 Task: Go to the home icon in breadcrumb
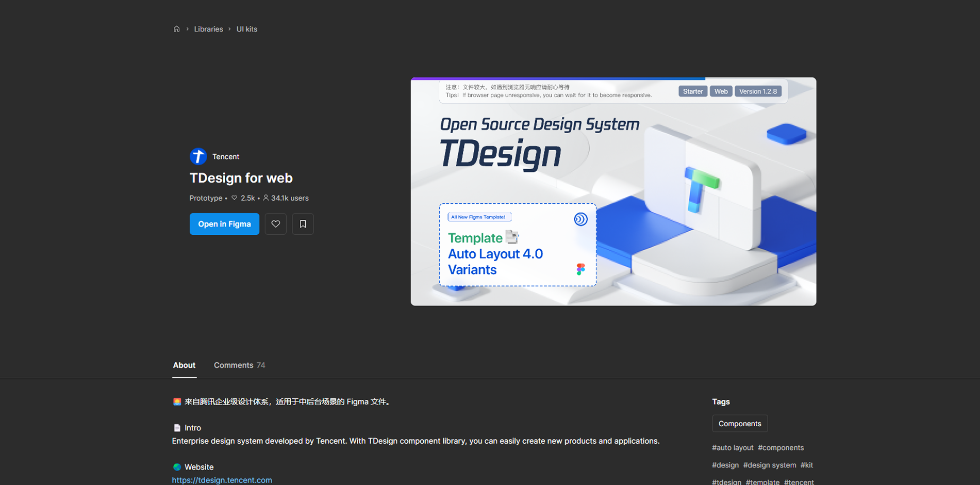point(176,29)
